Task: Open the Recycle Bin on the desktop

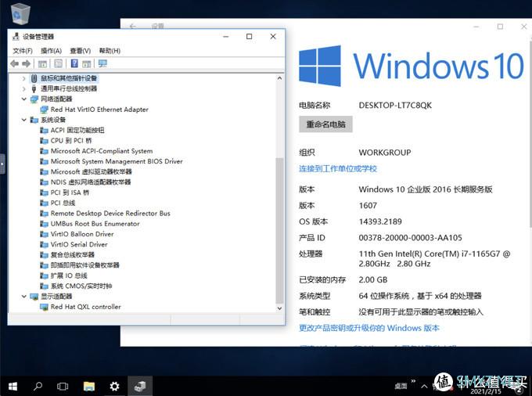Action: pos(20,13)
